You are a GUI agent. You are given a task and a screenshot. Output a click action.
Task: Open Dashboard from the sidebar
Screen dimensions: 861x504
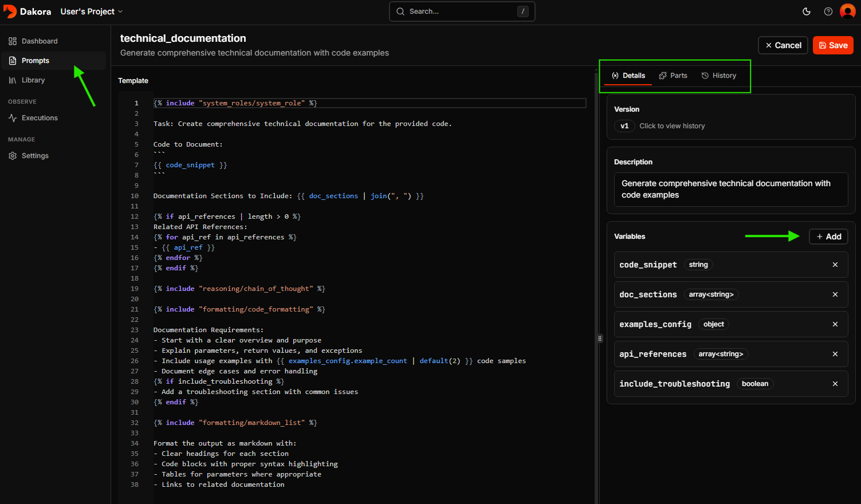coord(39,41)
